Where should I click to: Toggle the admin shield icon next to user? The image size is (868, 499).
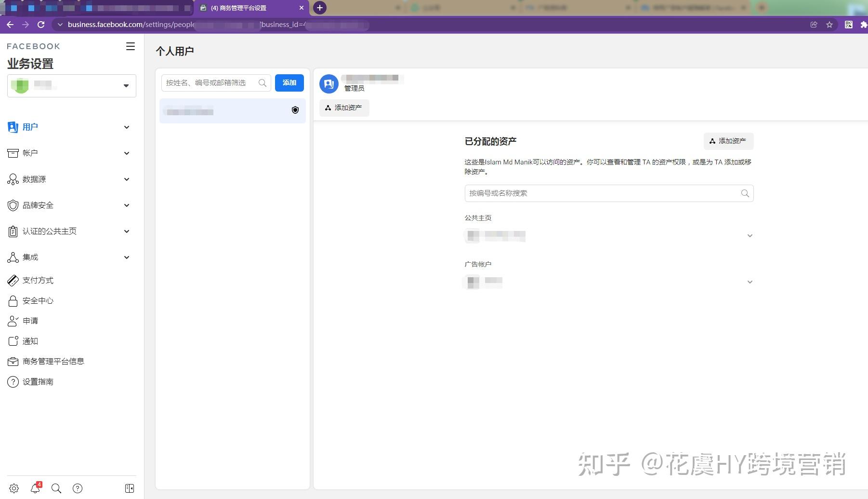point(295,110)
